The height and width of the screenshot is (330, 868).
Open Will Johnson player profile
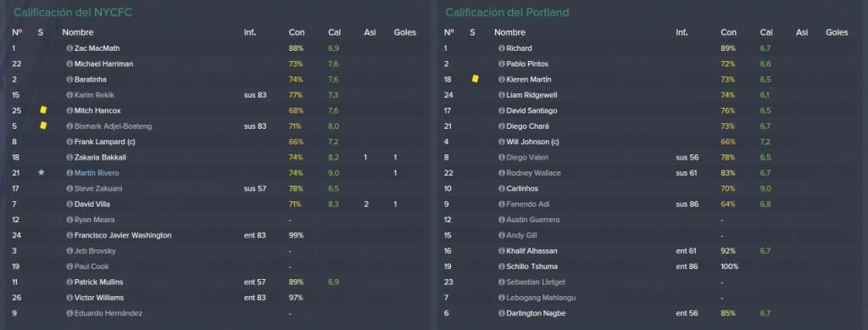tap(532, 142)
